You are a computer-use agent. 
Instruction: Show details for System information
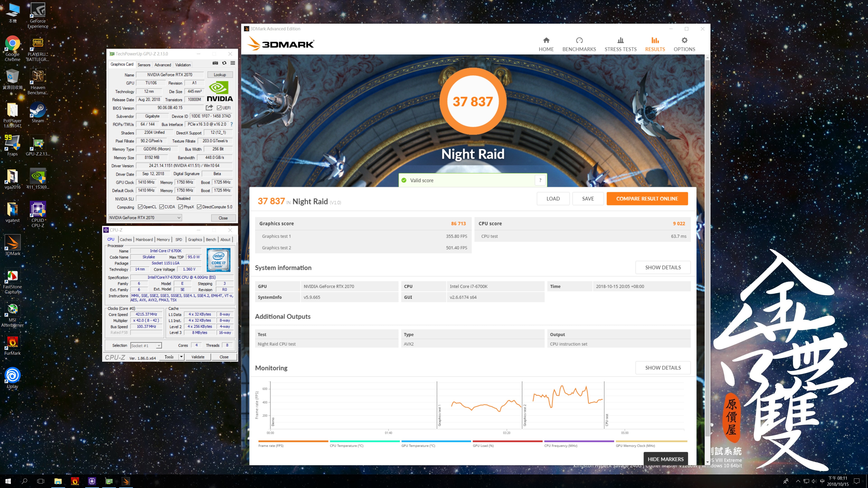[x=663, y=267]
